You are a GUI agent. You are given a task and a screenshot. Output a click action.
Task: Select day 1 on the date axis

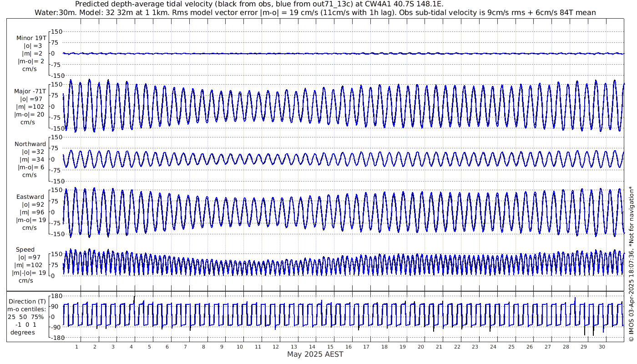point(77,347)
